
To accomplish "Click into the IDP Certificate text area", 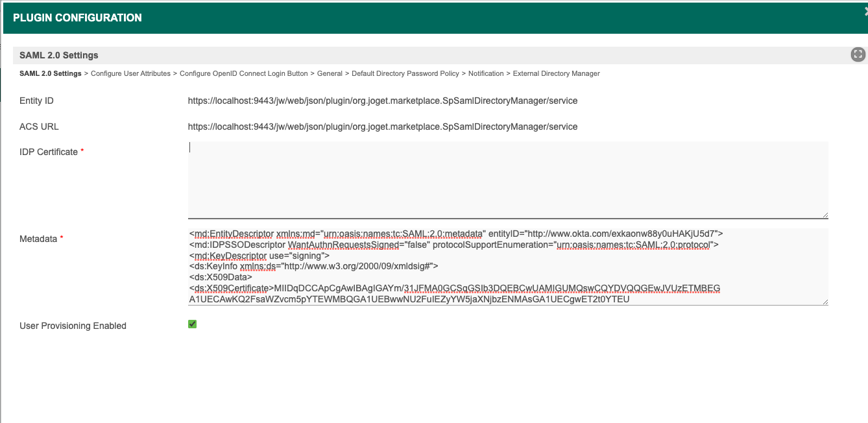I will tap(508, 180).
